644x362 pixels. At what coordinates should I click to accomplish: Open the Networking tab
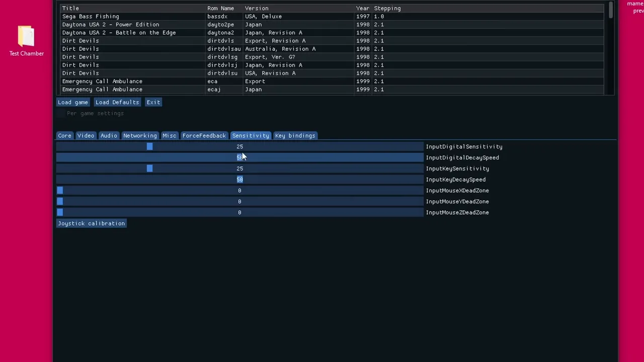pyautogui.click(x=140, y=135)
